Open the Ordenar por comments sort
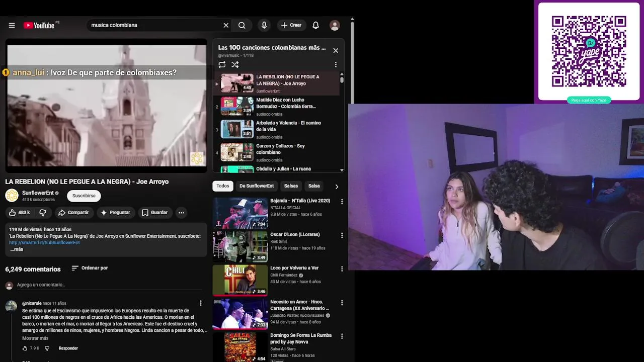Viewport: 644px width, 362px height. [90, 268]
